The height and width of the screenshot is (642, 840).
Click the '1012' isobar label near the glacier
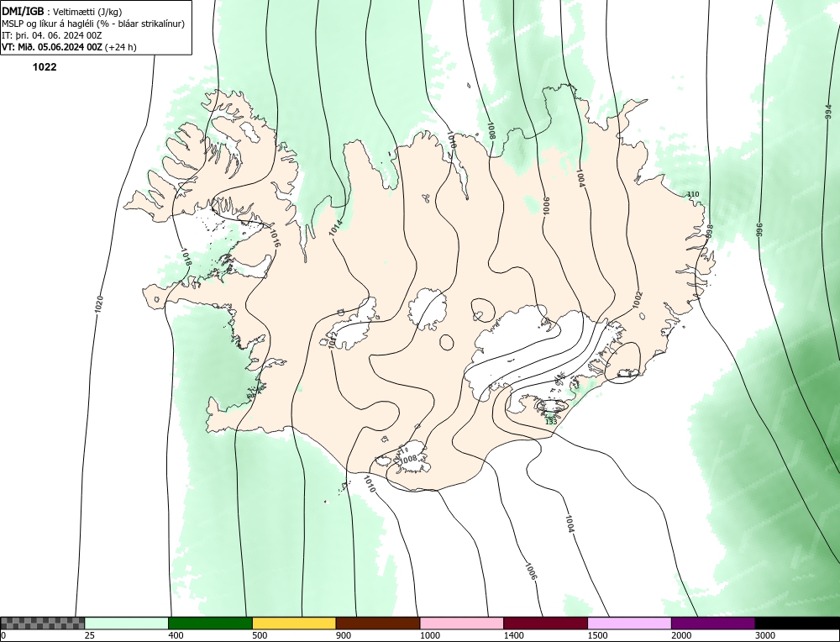(x=332, y=340)
